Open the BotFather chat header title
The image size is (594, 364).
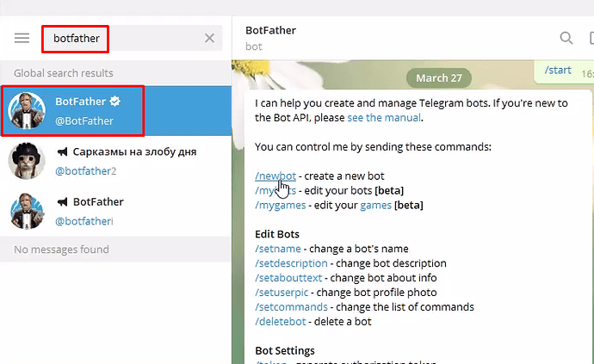[x=270, y=30]
